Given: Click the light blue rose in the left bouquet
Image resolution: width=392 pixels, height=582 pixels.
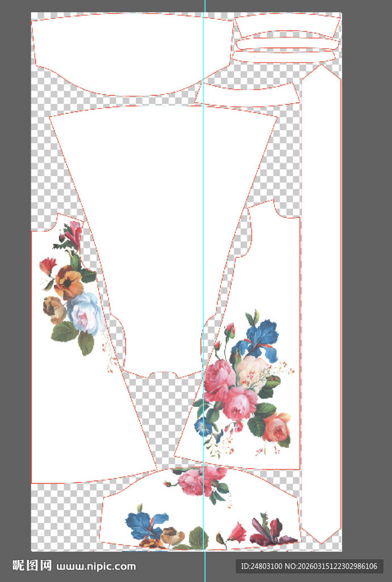Looking at the screenshot, I should [x=86, y=313].
